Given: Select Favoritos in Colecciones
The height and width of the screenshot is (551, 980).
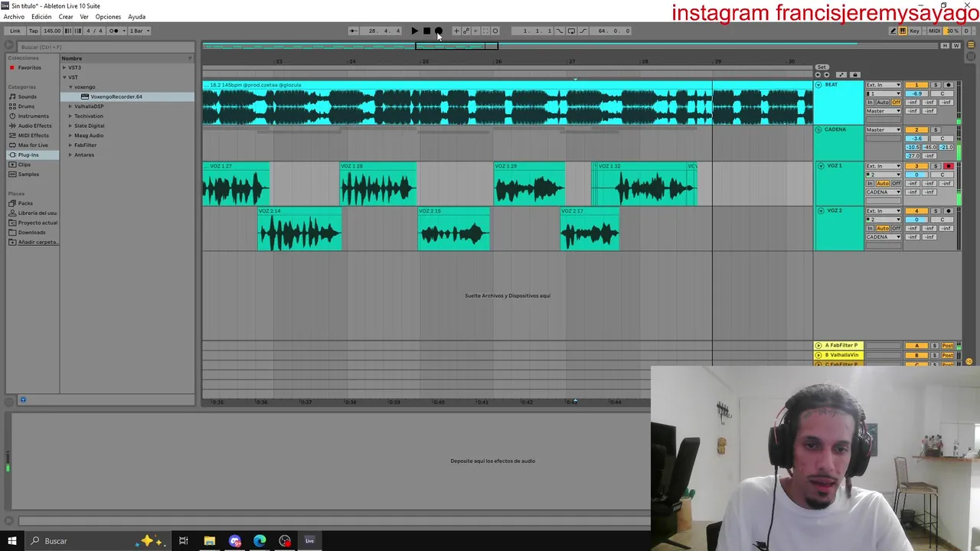Looking at the screenshot, I should (x=29, y=67).
